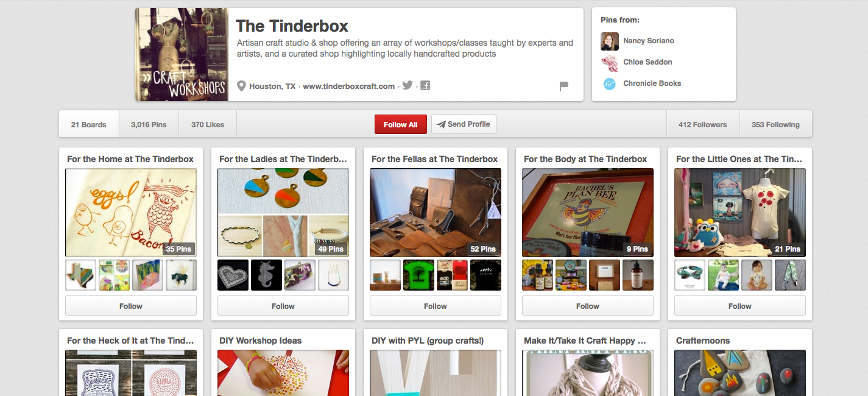Viewport: 868px width, 396px height.
Task: Show the 412 Followers list
Action: pos(703,124)
